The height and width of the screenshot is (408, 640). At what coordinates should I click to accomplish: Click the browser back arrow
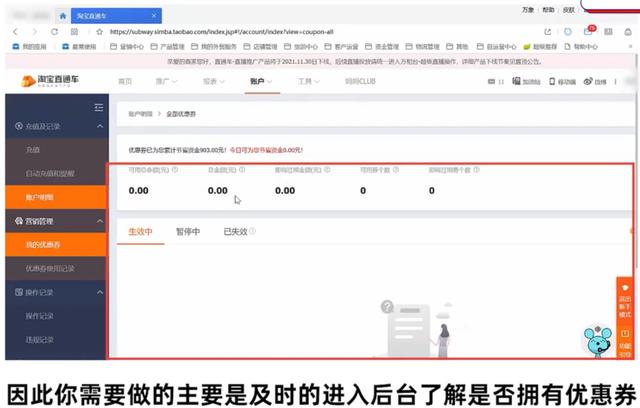click(15, 31)
